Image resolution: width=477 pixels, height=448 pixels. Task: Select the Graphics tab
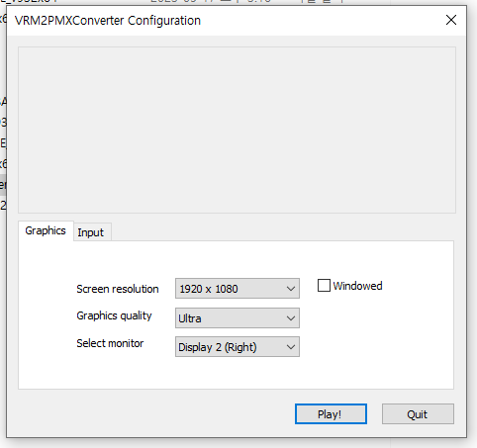[46, 230]
